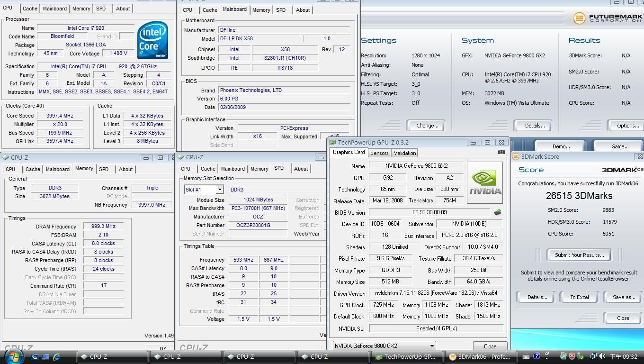Open the Validation tab in GPU-Z
This screenshot has height=364, width=644.
405,153
